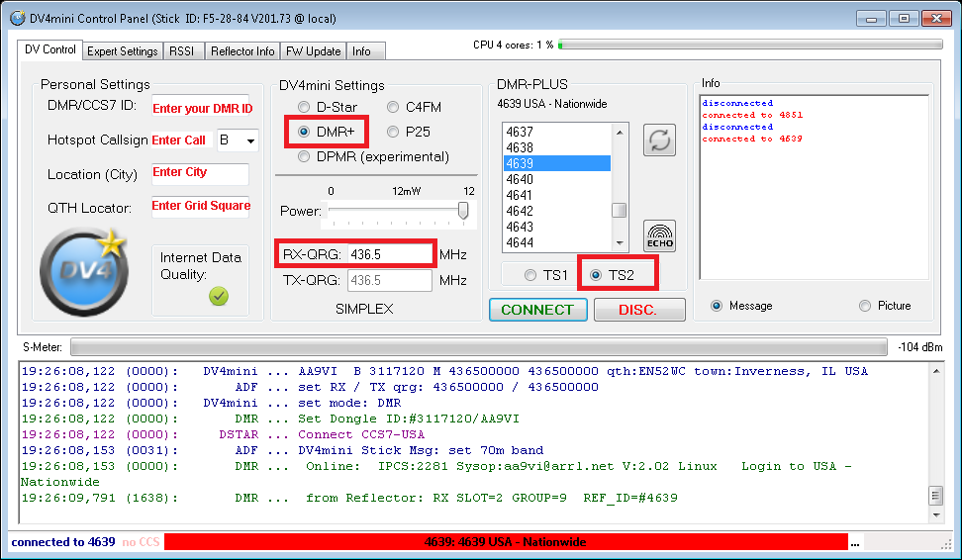Click "connected to 4639" info line
962x560 pixels.
pyautogui.click(x=752, y=139)
